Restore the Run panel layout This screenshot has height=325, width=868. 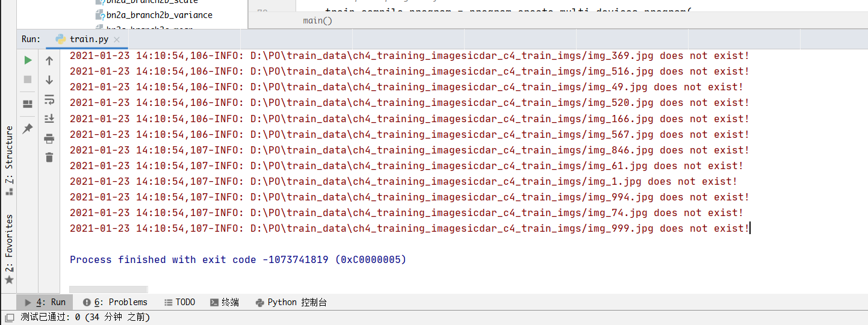tap(28, 104)
